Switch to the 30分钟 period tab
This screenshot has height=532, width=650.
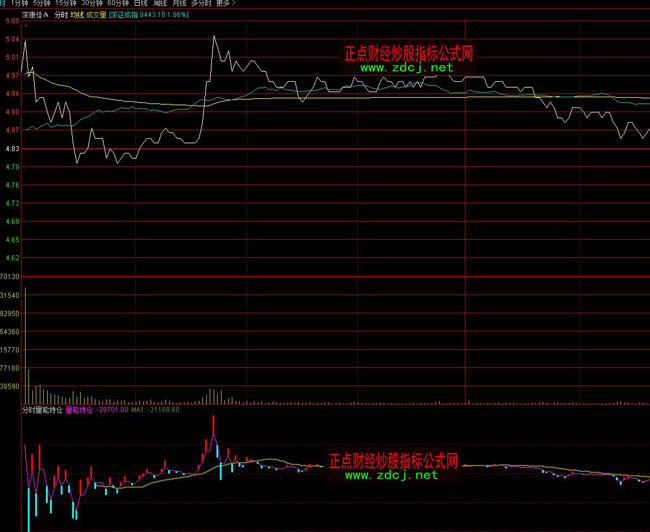pyautogui.click(x=94, y=4)
